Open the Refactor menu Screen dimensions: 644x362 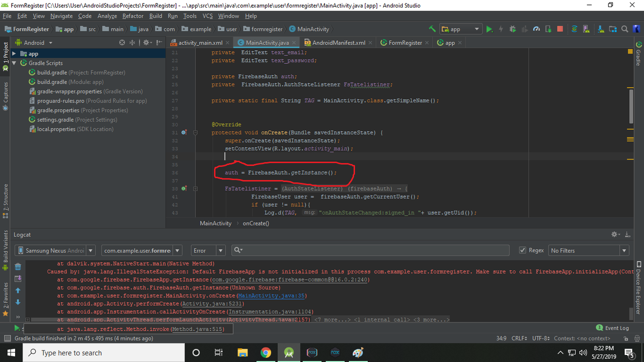133,16
